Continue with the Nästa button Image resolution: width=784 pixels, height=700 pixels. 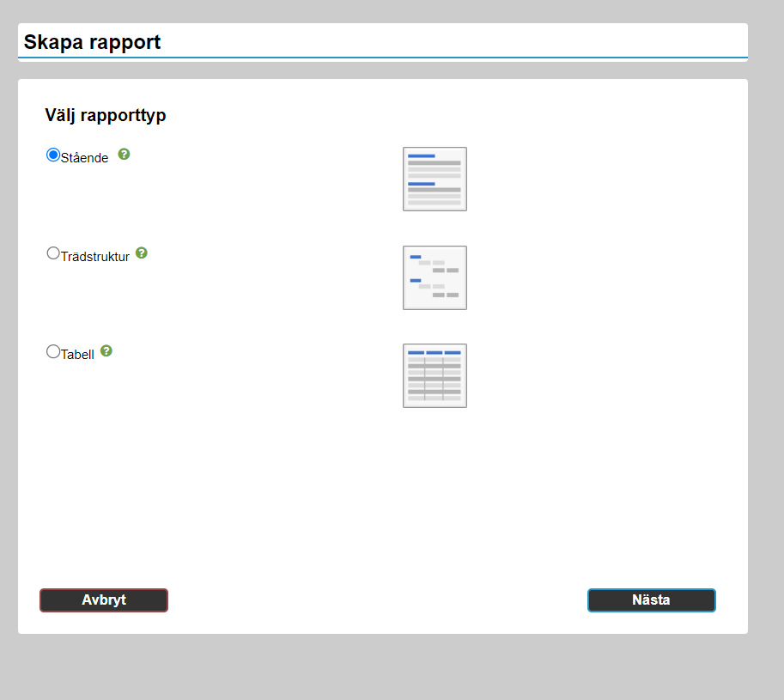coord(652,600)
